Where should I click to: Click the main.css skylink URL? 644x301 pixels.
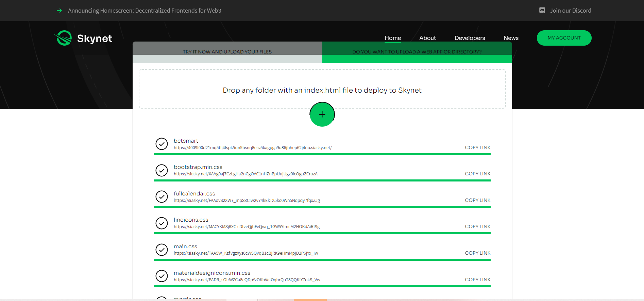coord(246,253)
